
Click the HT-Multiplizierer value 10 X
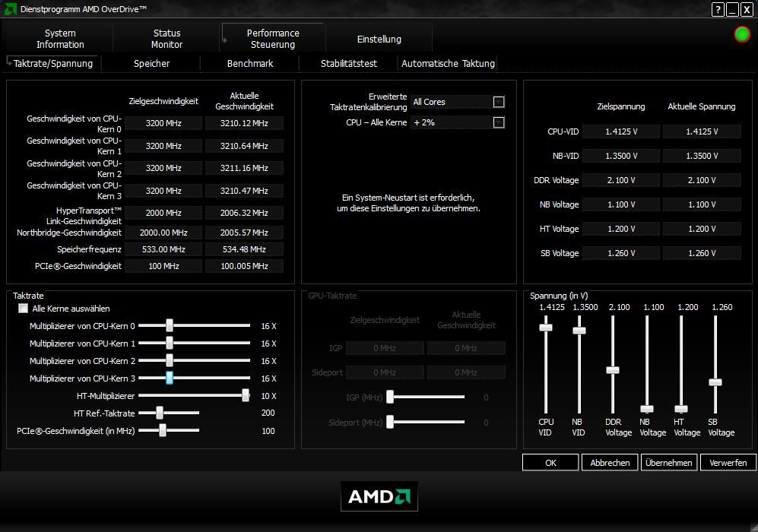(269, 396)
